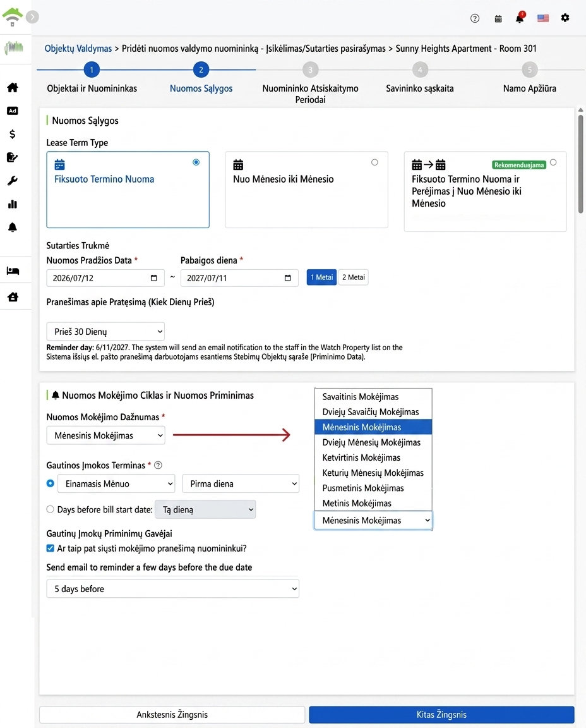Go to Home icon in sidebar
The image size is (586, 728).
tap(13, 87)
